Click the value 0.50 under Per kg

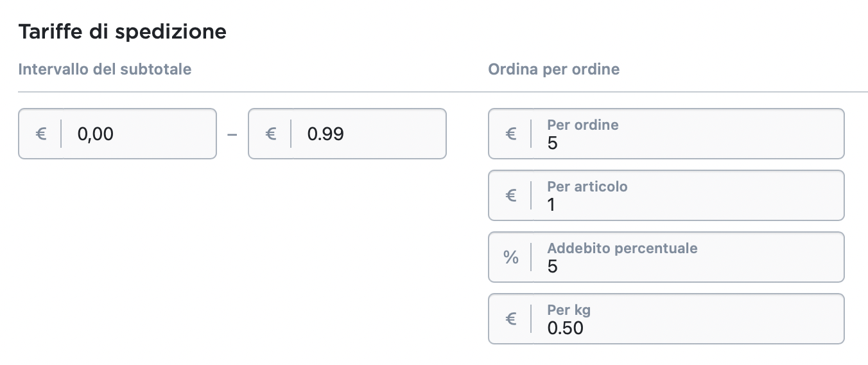(565, 328)
